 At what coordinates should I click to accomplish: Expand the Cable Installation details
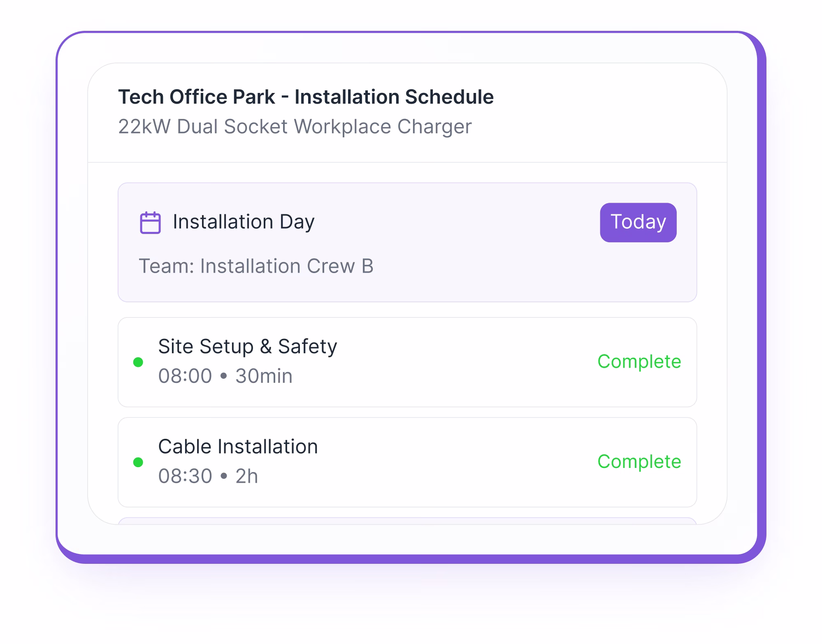407,461
